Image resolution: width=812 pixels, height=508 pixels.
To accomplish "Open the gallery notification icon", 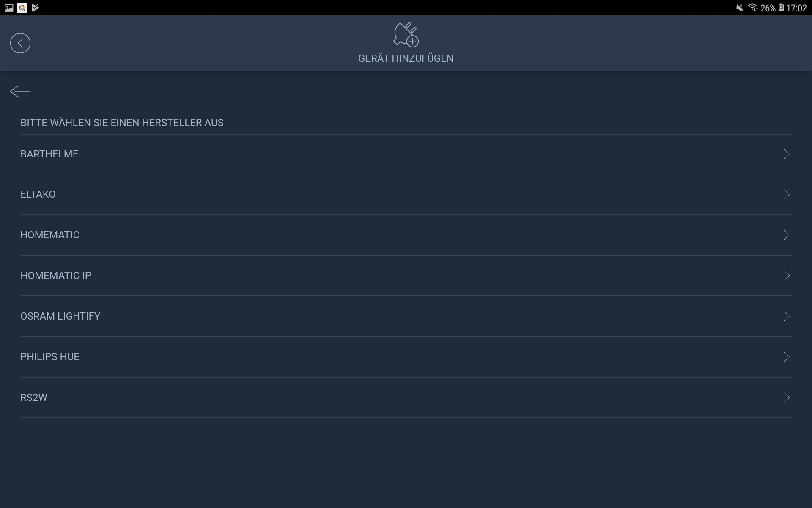I will pyautogui.click(x=9, y=8).
